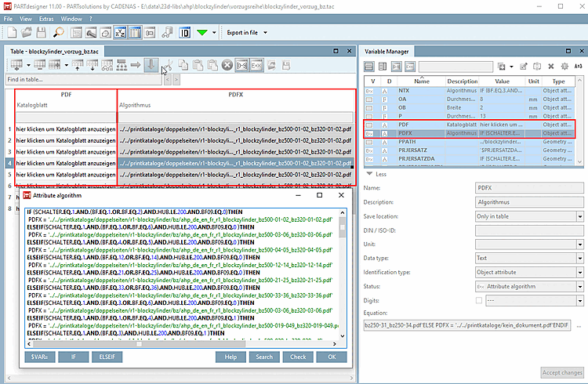
Task: Open the Extras menu
Action: coord(46,19)
